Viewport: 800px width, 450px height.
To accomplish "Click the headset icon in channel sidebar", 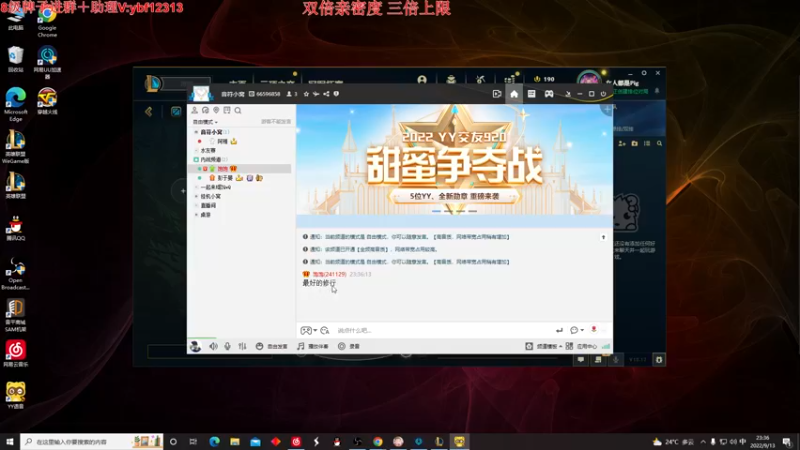I will click(x=205, y=110).
